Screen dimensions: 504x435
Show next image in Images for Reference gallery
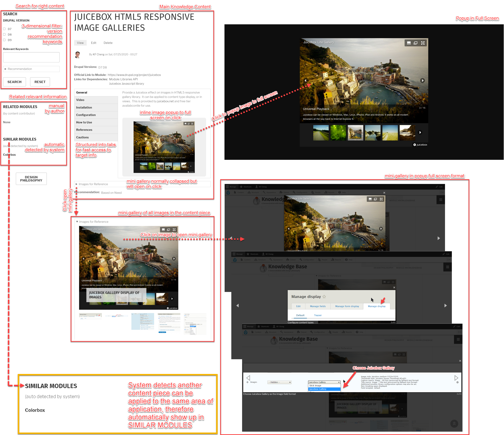coord(174,259)
